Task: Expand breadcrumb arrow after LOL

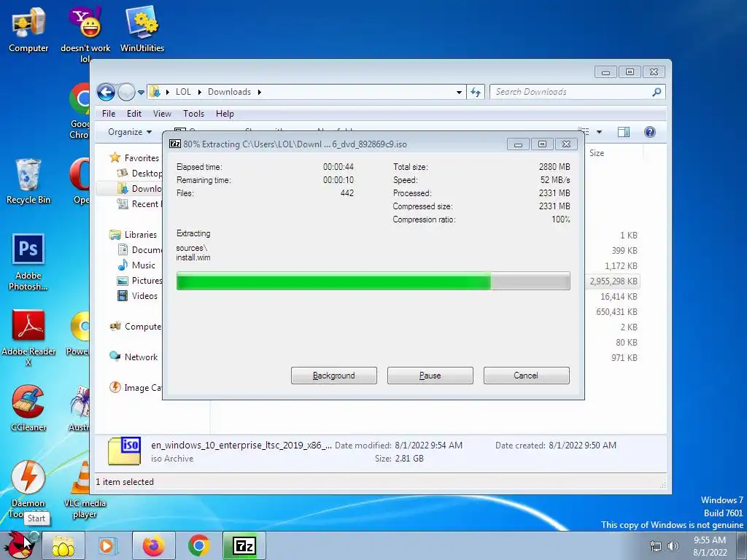Action: pyautogui.click(x=199, y=92)
